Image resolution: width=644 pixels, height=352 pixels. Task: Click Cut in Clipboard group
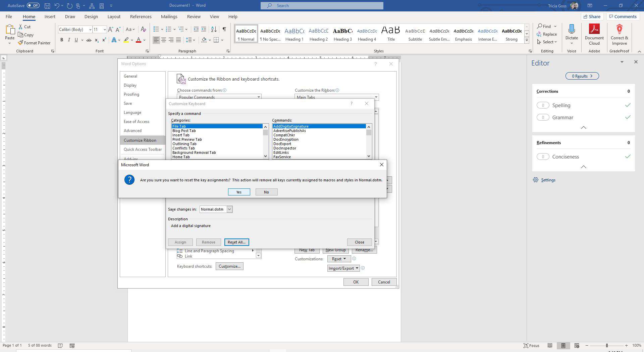24,27
